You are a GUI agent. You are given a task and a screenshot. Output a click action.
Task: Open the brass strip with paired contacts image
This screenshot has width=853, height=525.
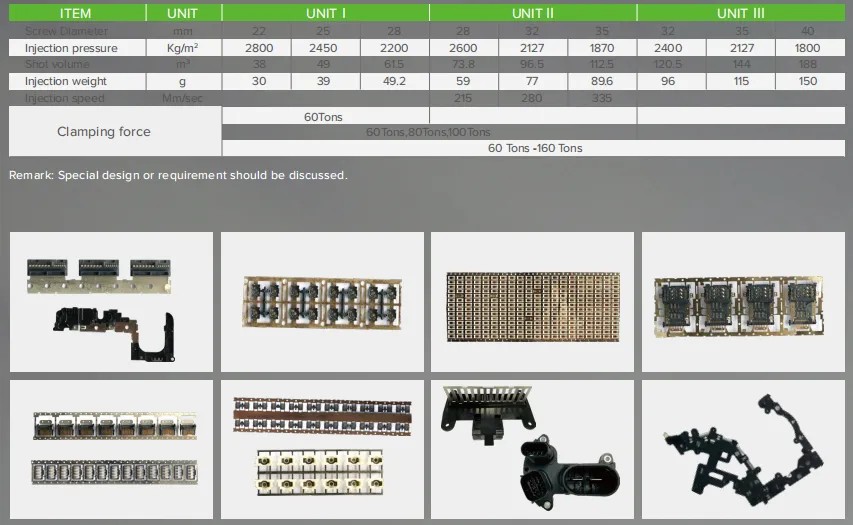click(322, 302)
